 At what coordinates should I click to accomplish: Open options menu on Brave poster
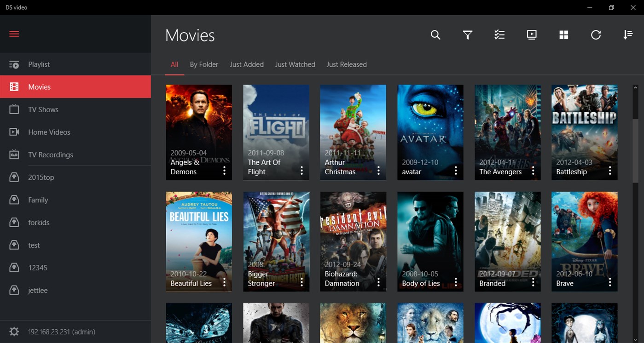[609, 281]
